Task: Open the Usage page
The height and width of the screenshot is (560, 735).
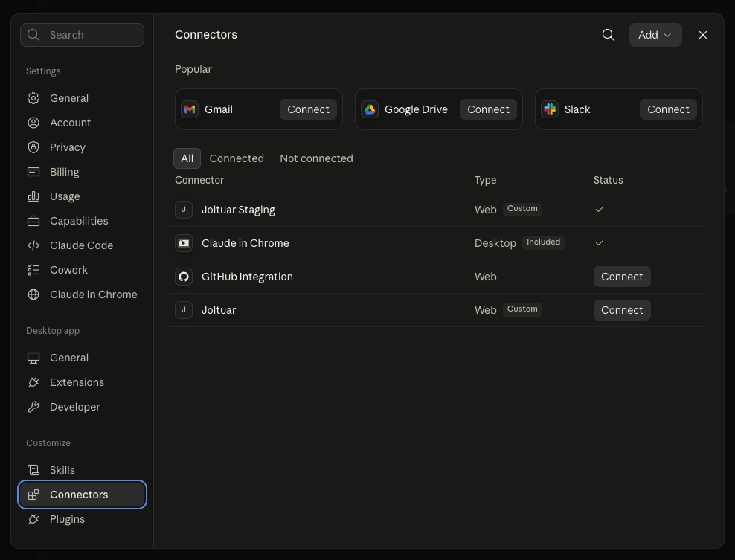Action: click(82, 196)
